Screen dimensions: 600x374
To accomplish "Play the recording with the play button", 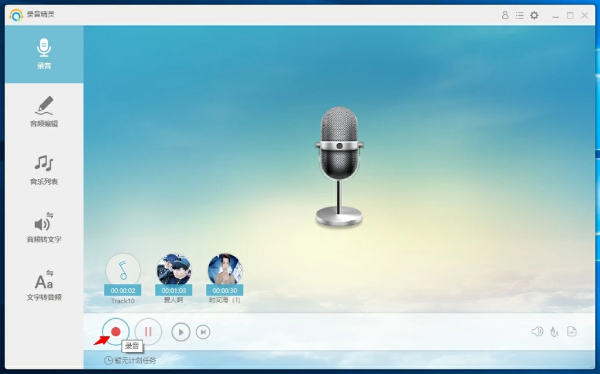I will tap(181, 332).
